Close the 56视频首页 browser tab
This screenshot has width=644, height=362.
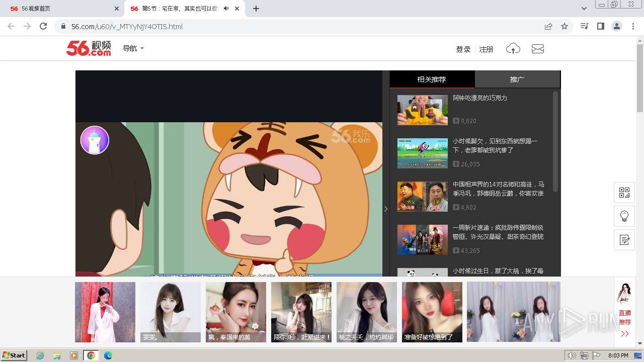coord(117,9)
